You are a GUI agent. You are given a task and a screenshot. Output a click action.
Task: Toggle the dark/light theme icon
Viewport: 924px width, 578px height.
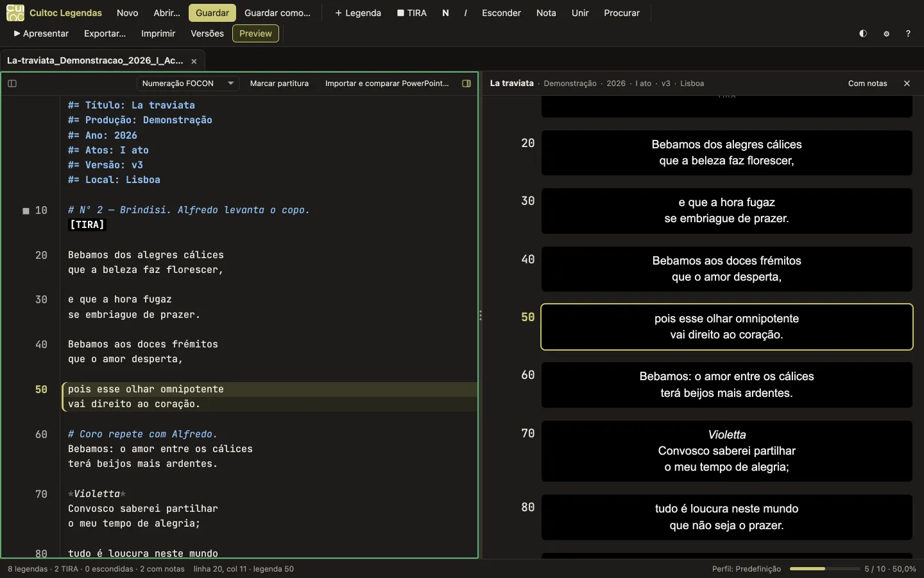(x=863, y=33)
